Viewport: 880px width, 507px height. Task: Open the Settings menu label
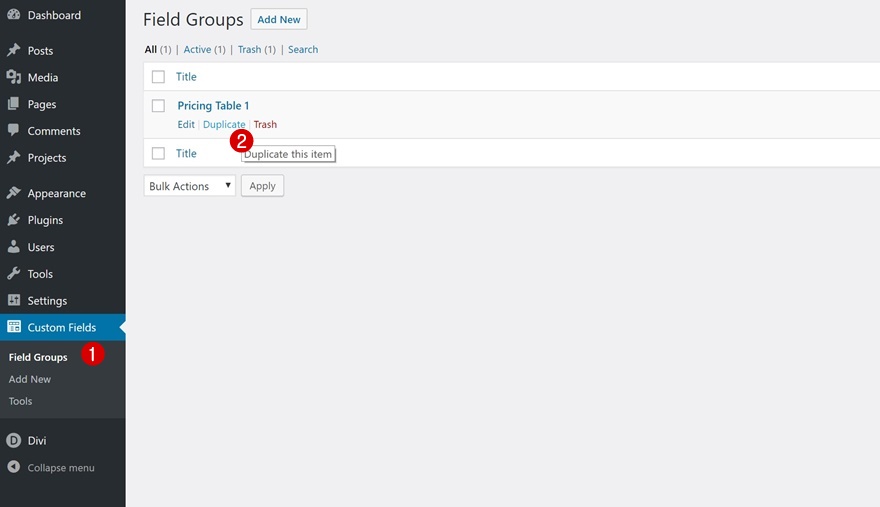pos(47,300)
